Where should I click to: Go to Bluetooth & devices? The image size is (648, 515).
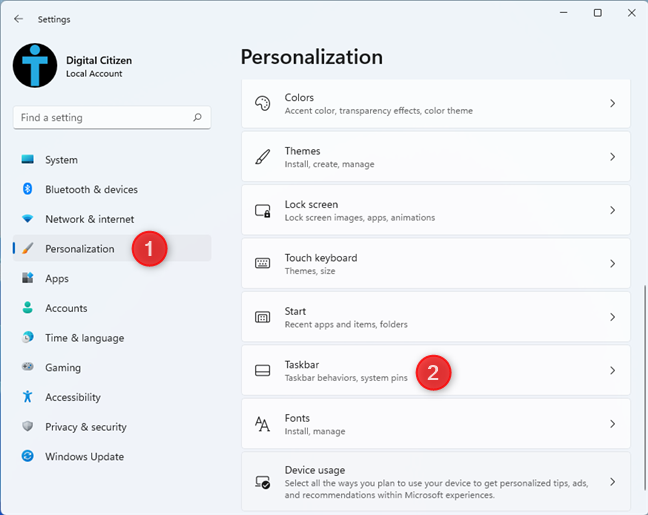112,189
